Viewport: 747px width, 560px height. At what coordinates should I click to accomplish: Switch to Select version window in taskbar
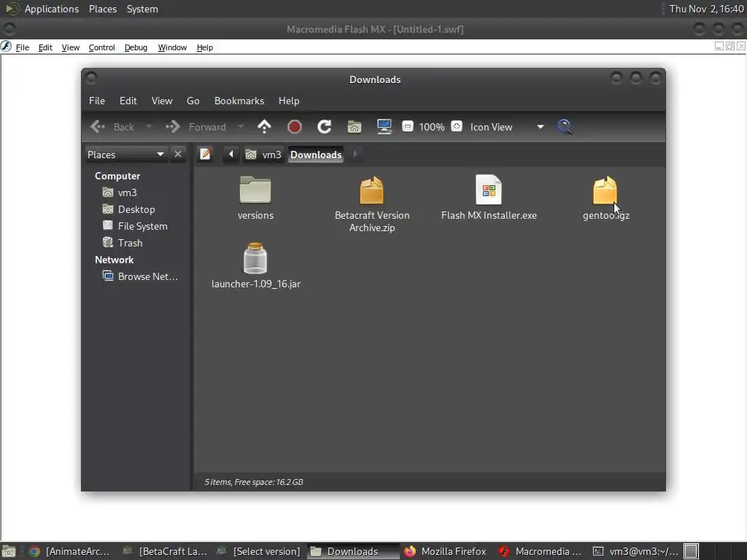pyautogui.click(x=259, y=551)
